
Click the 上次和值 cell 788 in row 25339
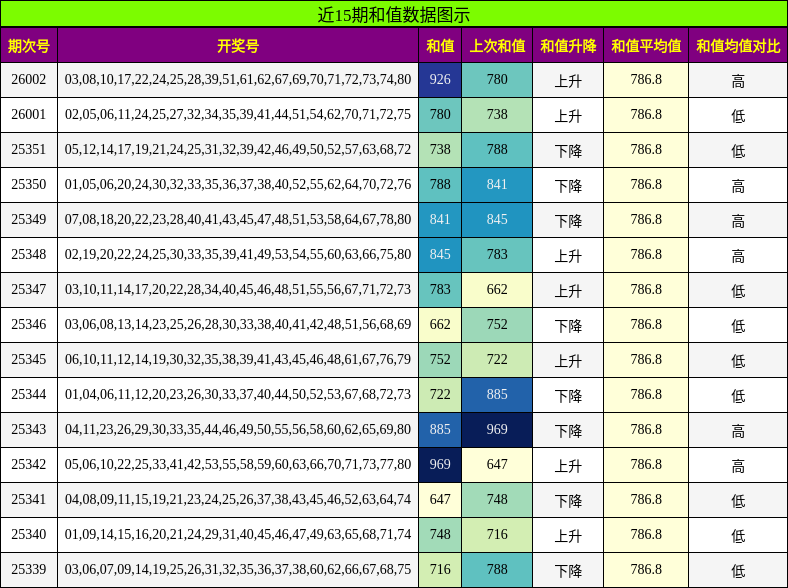coord(497,569)
